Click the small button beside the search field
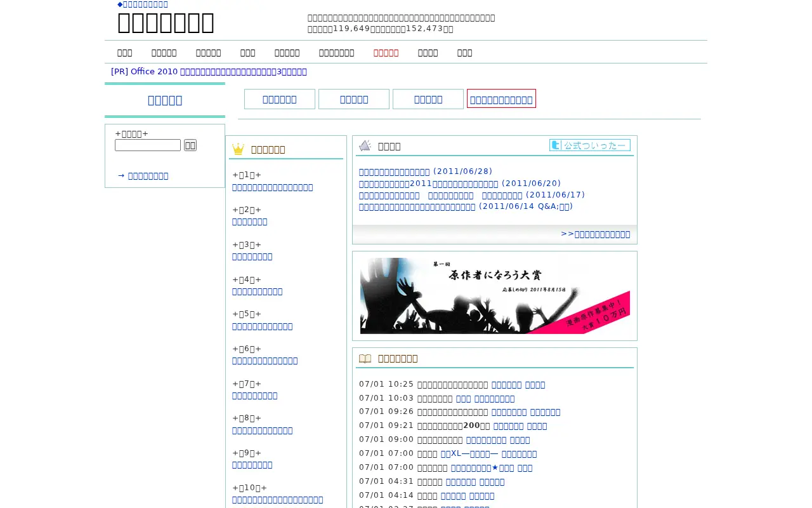Viewport: 812px width, 508px height. pyautogui.click(x=190, y=145)
